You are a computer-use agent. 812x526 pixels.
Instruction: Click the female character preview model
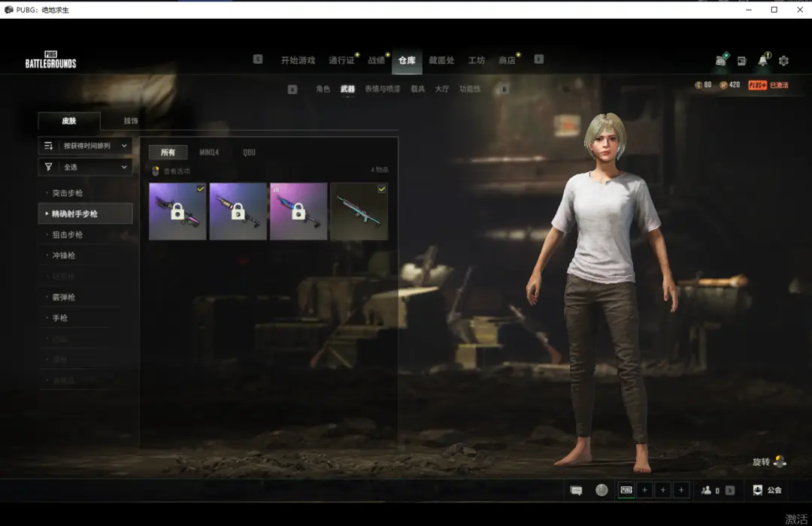pyautogui.click(x=603, y=292)
